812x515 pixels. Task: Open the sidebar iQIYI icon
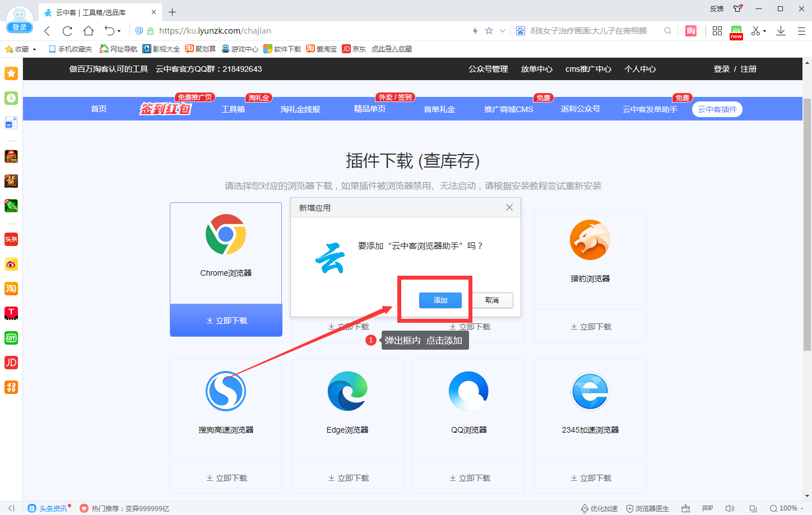(x=11, y=338)
